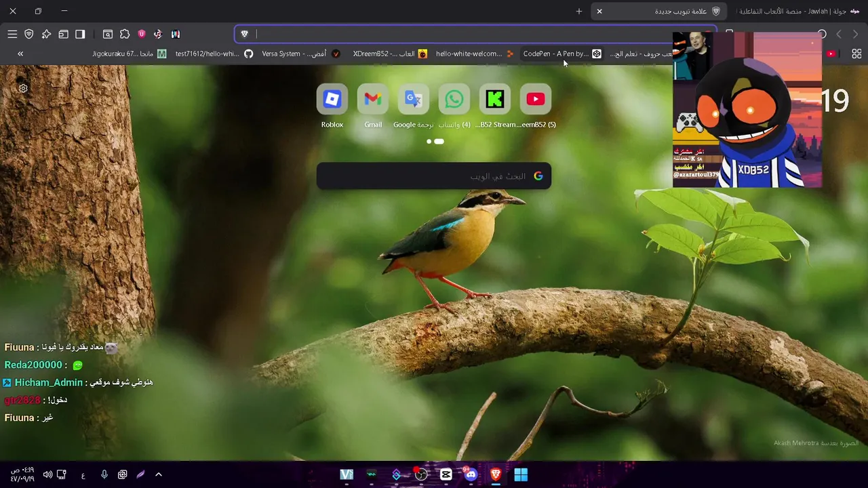Close the new tab with its X
Image resolution: width=868 pixels, height=488 pixels.
point(599,12)
